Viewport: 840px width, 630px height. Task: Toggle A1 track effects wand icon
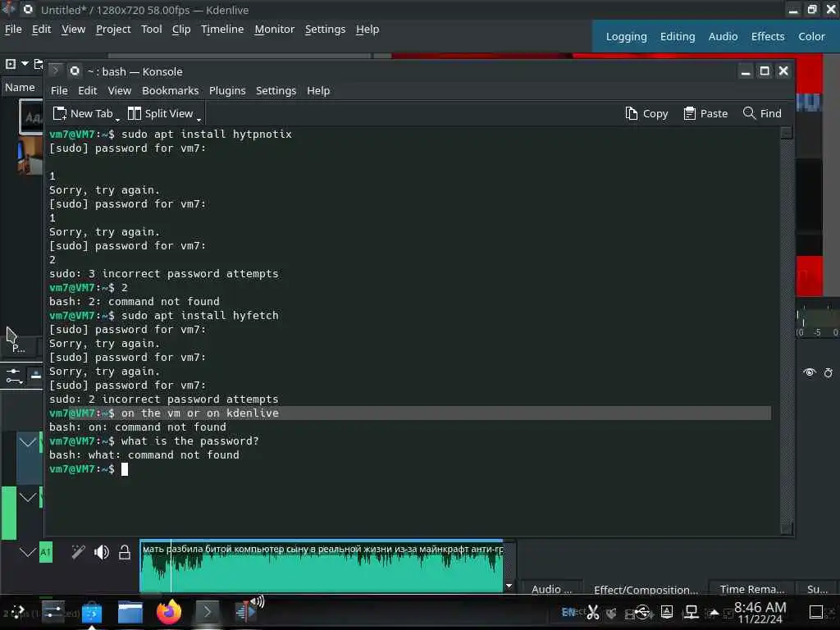(78, 552)
